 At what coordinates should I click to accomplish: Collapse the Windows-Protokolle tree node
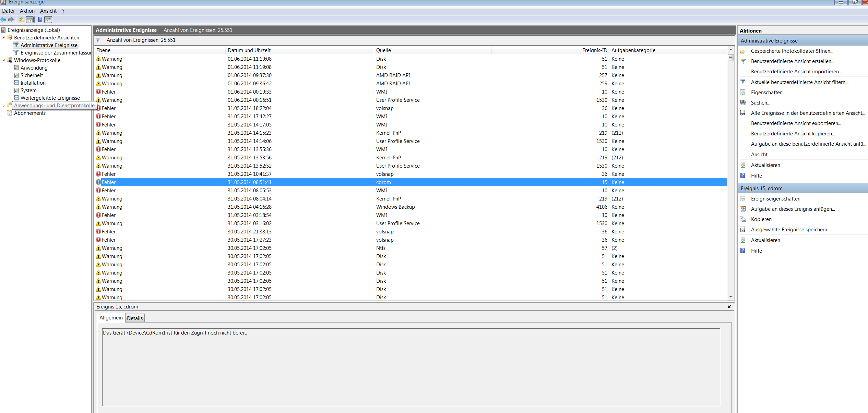3,60
